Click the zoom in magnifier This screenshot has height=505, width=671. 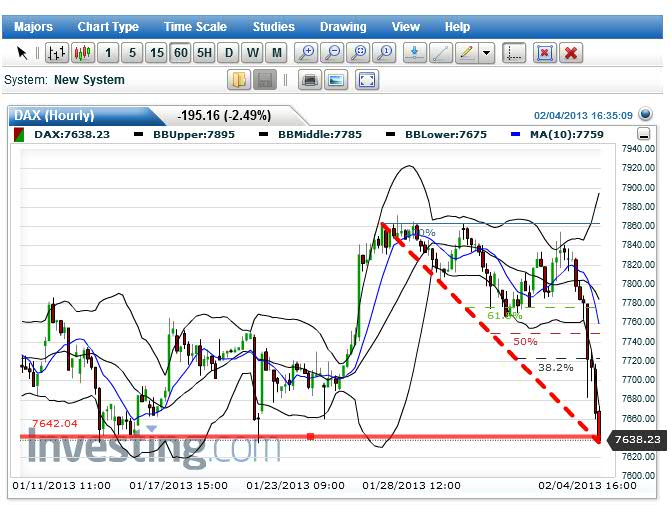pos(306,53)
